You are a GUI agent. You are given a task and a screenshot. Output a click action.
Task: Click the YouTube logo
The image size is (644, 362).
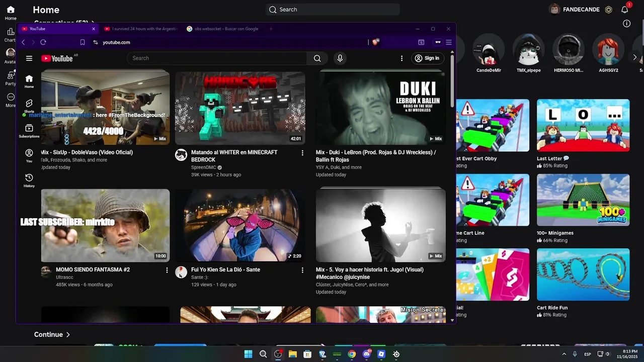(57, 58)
